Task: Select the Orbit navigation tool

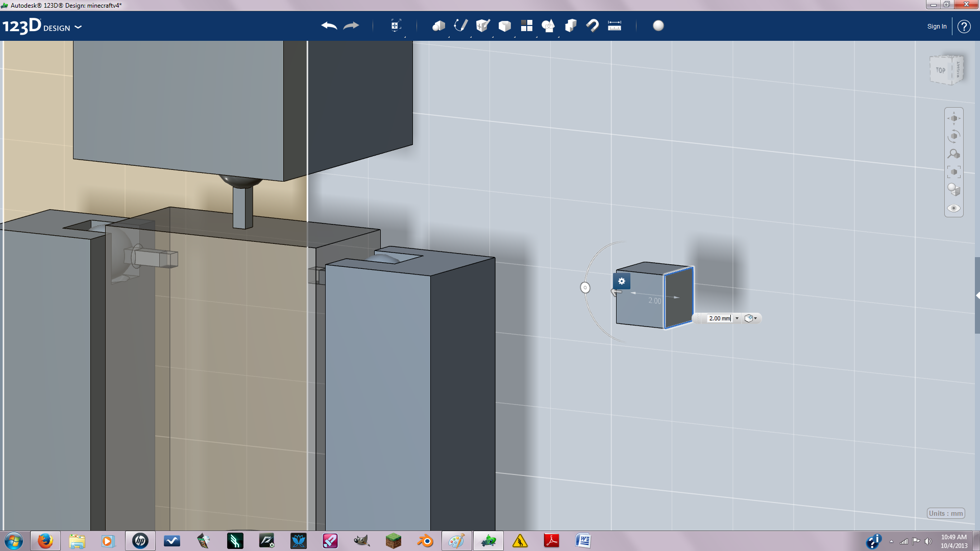Action: 954,136
